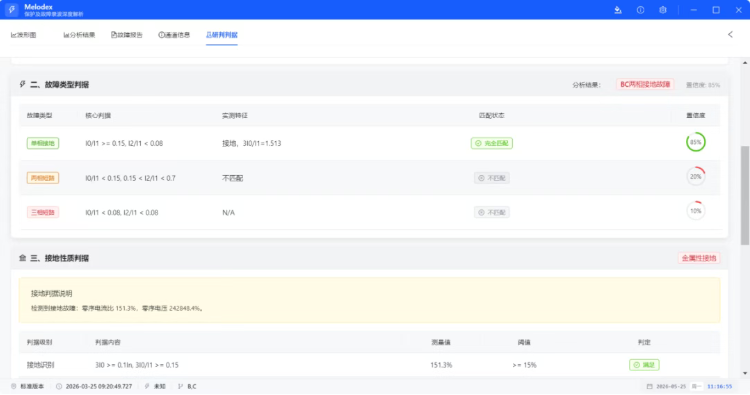Click the text 'I0/I1 < 0.08, I2/I1 < 0.08'
Image resolution: width=750 pixels, height=395 pixels.
click(121, 212)
